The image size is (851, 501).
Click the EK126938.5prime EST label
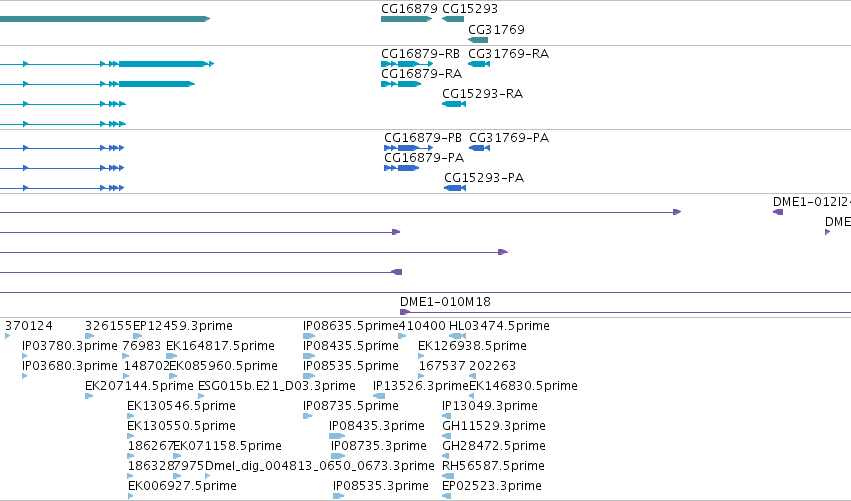point(472,346)
